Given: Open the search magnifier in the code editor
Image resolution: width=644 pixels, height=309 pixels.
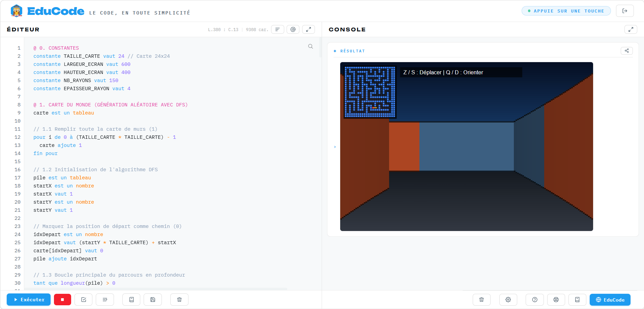Looking at the screenshot, I should click(x=311, y=46).
